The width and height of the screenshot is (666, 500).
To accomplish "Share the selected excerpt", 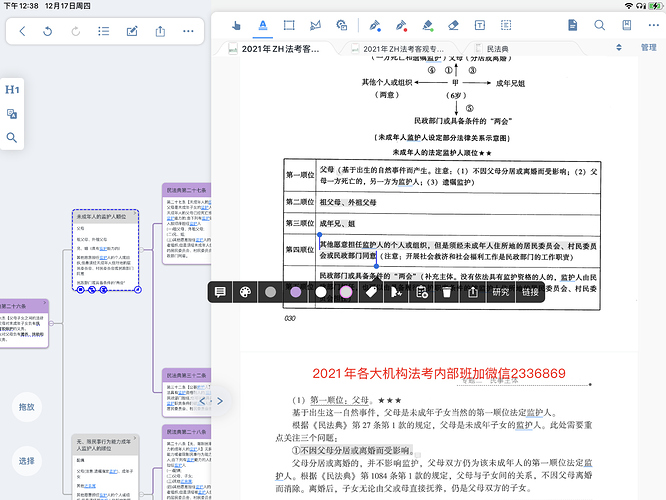I will pyautogui.click(x=473, y=292).
